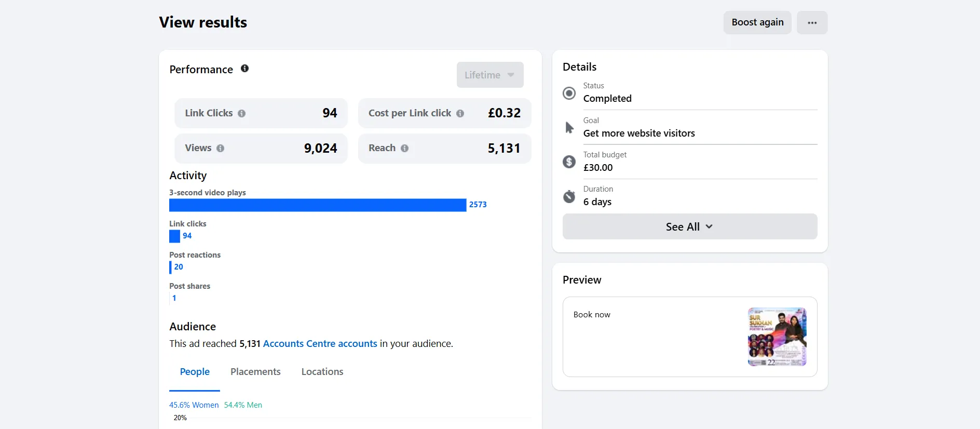
Task: Click the Total budget dollar icon
Action: pyautogui.click(x=569, y=162)
